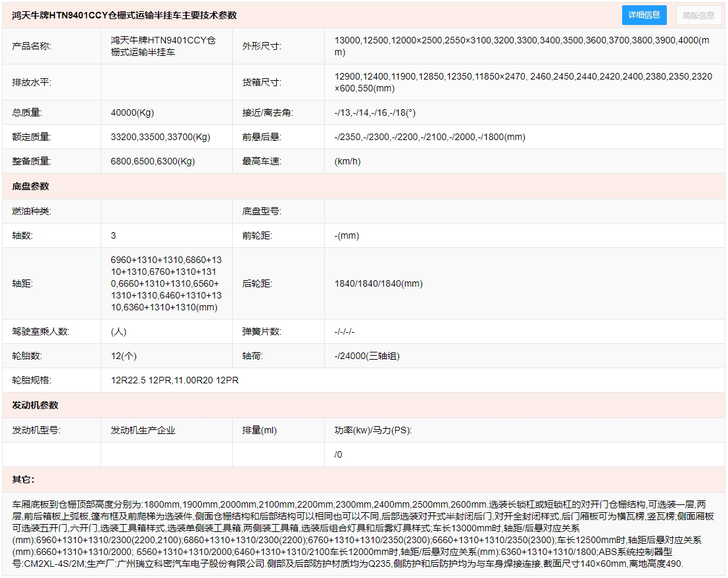Viewport: 728px width, 578px height.
Task: Click the 产品名称 label
Action: coord(32,46)
